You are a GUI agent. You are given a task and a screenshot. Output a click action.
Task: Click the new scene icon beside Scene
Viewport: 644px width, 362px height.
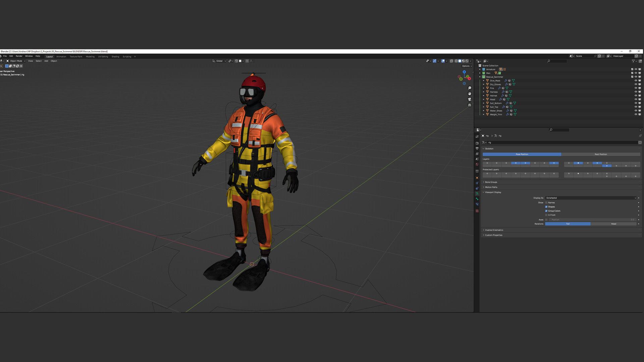click(x=599, y=56)
